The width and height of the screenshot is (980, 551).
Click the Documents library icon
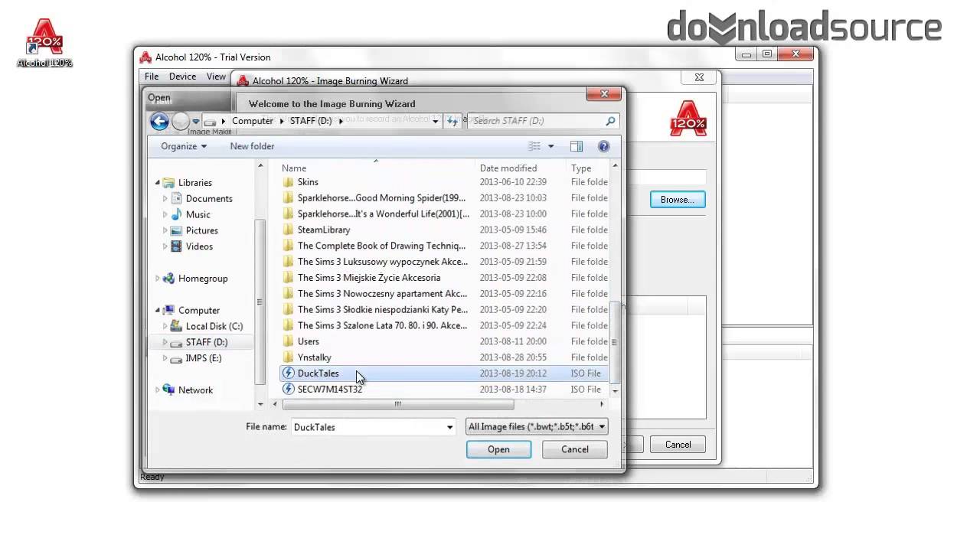[x=176, y=199]
